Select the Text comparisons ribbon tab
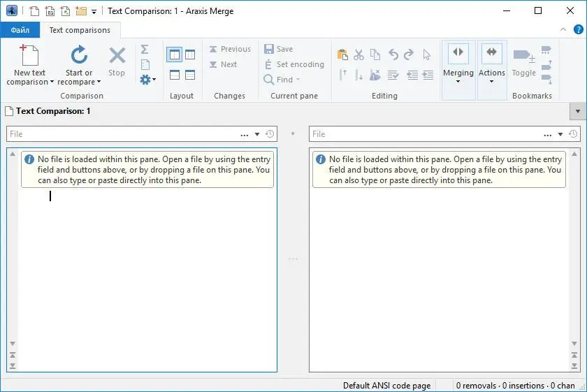The height and width of the screenshot is (392, 587). [80, 30]
